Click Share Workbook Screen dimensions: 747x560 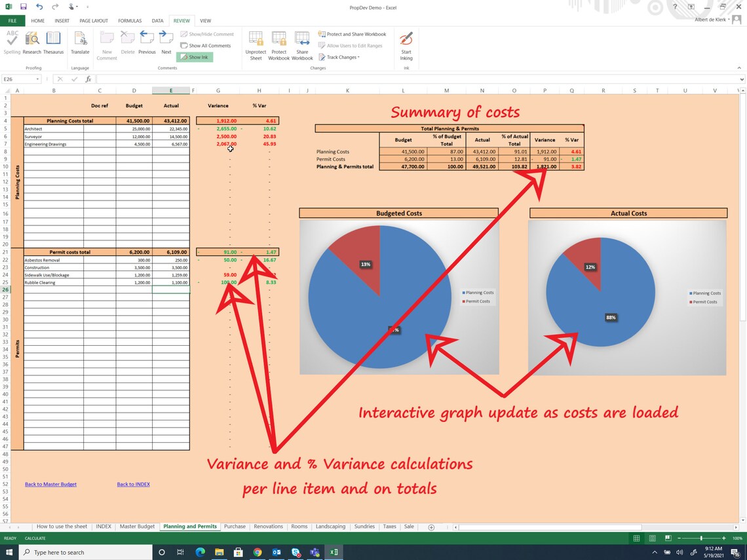pos(302,45)
